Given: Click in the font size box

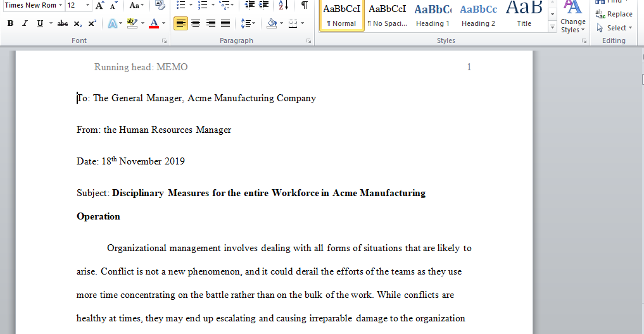Looking at the screenshot, I should 75,5.
